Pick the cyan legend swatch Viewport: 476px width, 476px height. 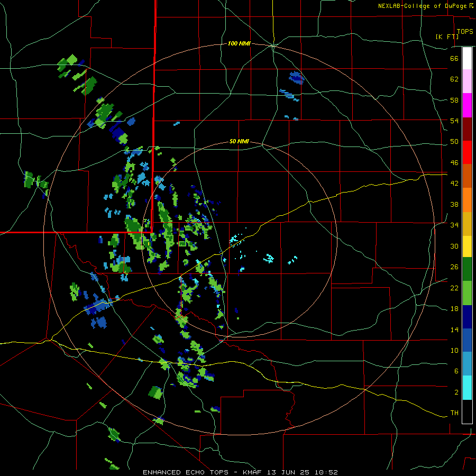(467, 388)
